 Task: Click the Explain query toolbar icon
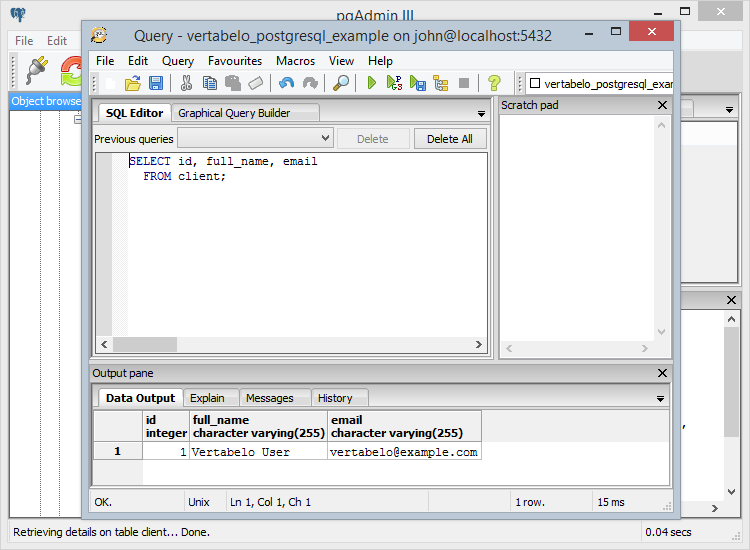pos(440,84)
